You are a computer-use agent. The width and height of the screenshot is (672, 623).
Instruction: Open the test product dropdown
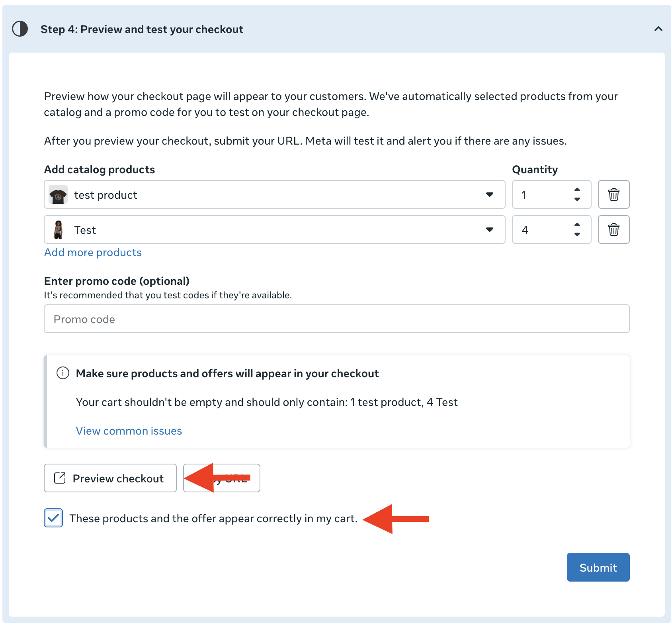tap(489, 195)
